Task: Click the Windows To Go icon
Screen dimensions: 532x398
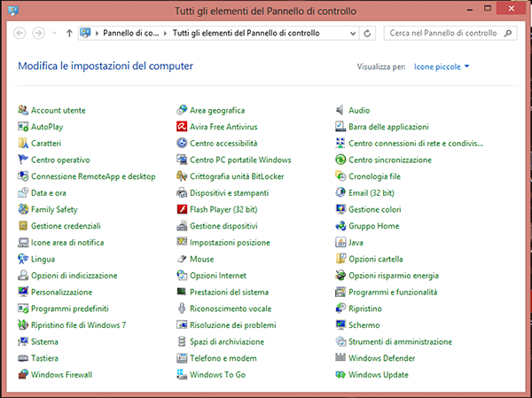Action: (x=182, y=375)
